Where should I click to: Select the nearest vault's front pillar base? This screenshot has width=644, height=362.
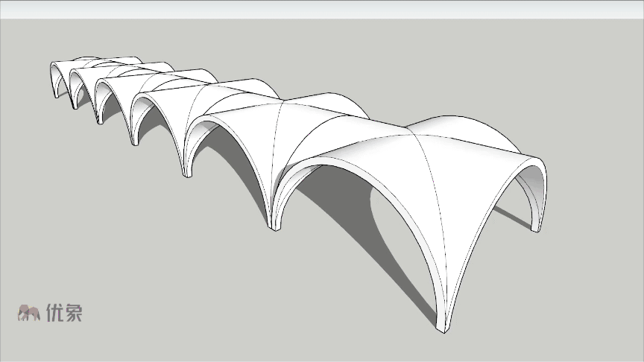(443, 326)
